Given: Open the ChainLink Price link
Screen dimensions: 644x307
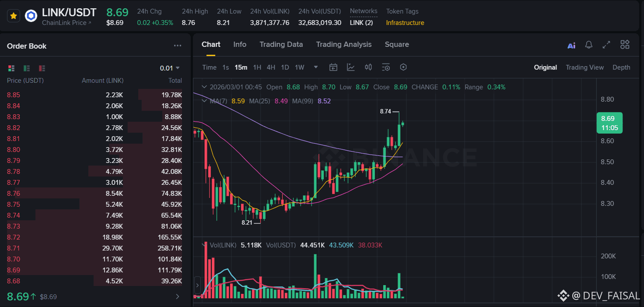Looking at the screenshot, I should point(67,23).
